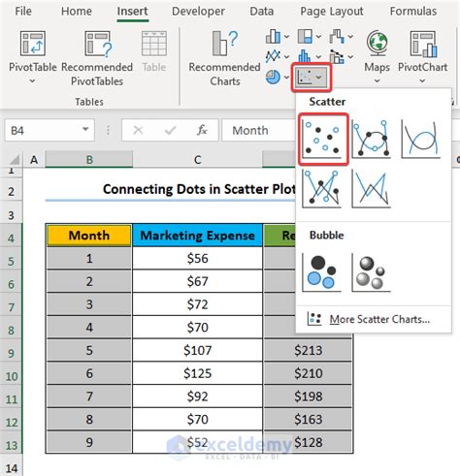460x476 pixels.
Task: Click the Insert Function fx button
Action: [202, 130]
